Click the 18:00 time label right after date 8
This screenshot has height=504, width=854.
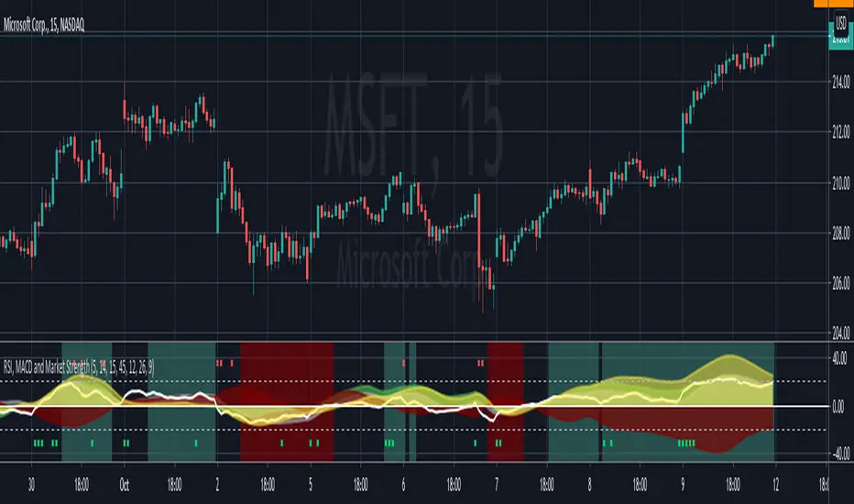click(x=640, y=485)
